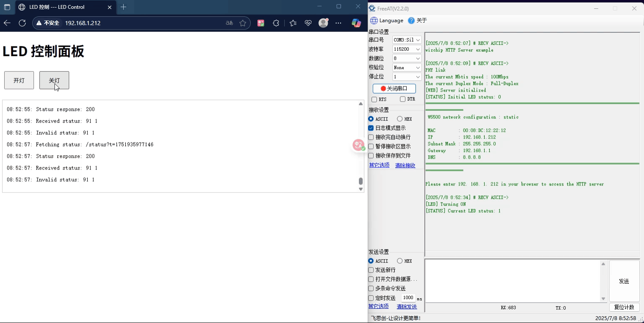Expand the parity None dropdown
Image resolution: width=644 pixels, height=323 pixels.
click(x=407, y=68)
